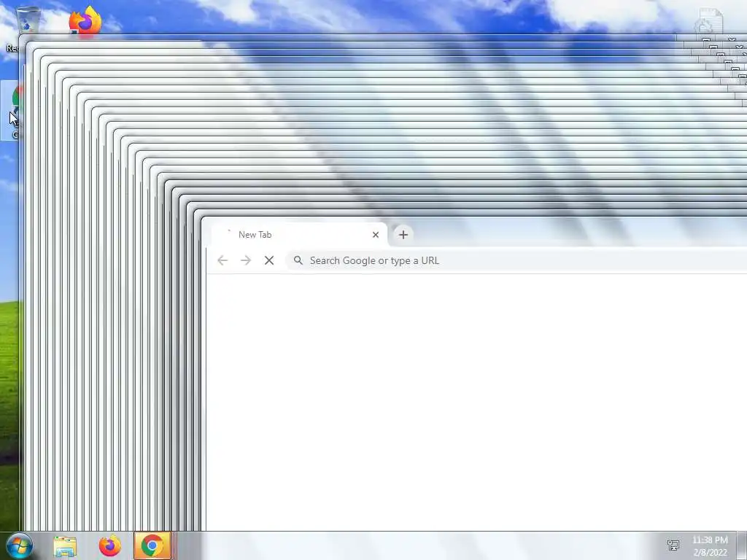The image size is (747, 560).
Task: Launch Firefox from the taskbar
Action: click(x=110, y=546)
